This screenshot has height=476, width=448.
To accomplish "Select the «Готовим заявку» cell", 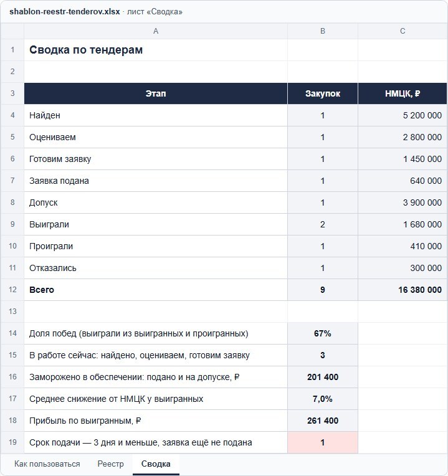I will pos(156,159).
